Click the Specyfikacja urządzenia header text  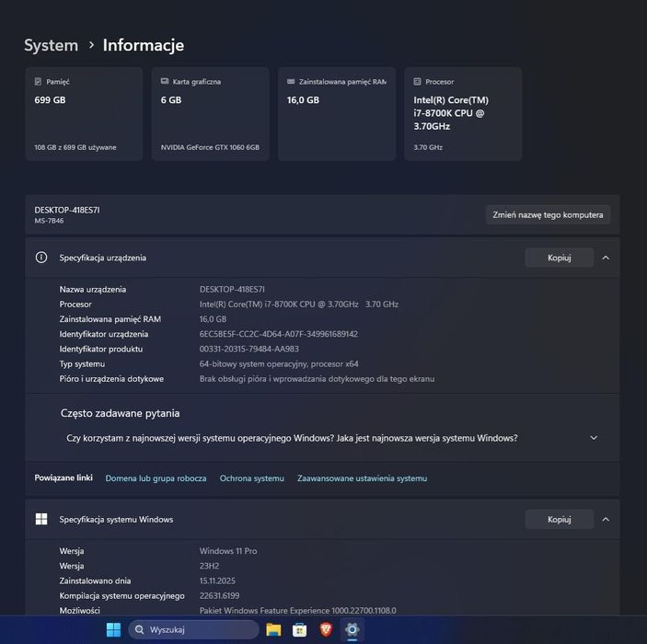(103, 258)
